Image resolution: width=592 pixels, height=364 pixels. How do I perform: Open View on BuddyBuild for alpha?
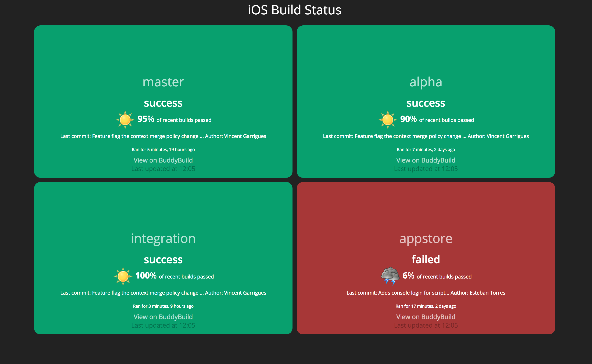[426, 160]
